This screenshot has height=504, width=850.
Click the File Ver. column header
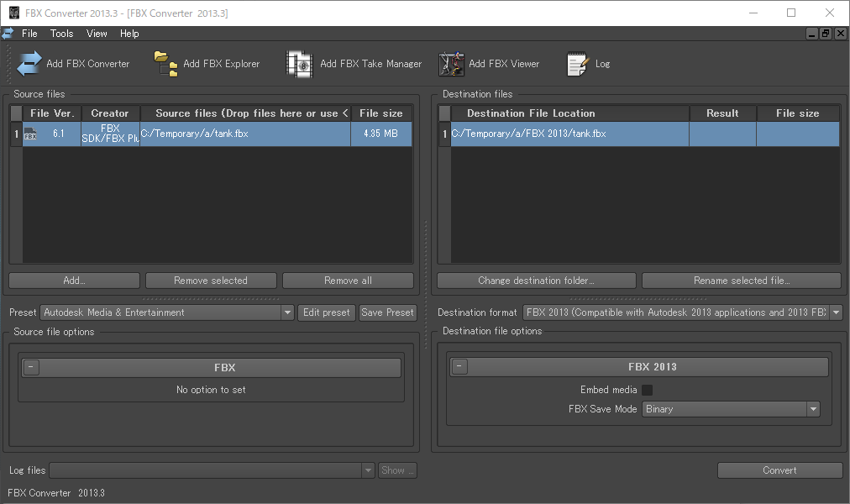tap(52, 113)
